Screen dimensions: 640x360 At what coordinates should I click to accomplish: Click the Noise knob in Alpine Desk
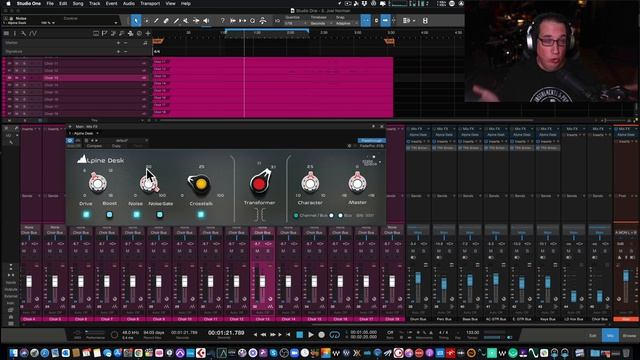tap(149, 183)
